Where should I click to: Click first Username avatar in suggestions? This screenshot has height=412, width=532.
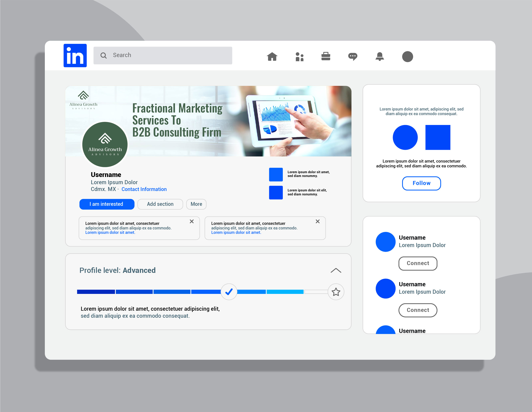[386, 242]
